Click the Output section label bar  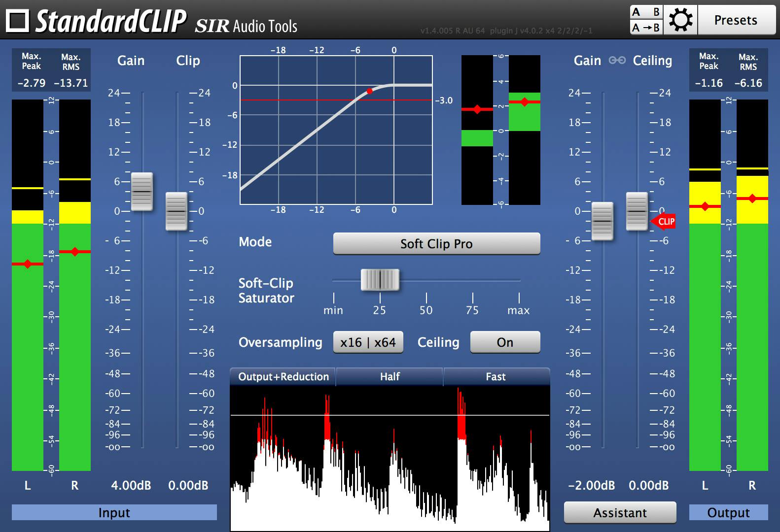coord(728,512)
